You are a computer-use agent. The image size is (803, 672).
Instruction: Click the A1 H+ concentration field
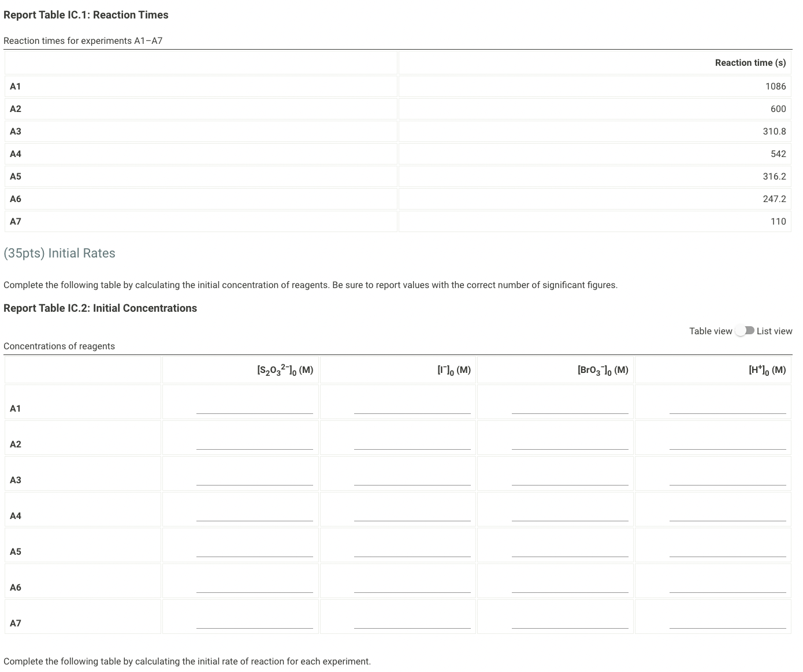728,406
